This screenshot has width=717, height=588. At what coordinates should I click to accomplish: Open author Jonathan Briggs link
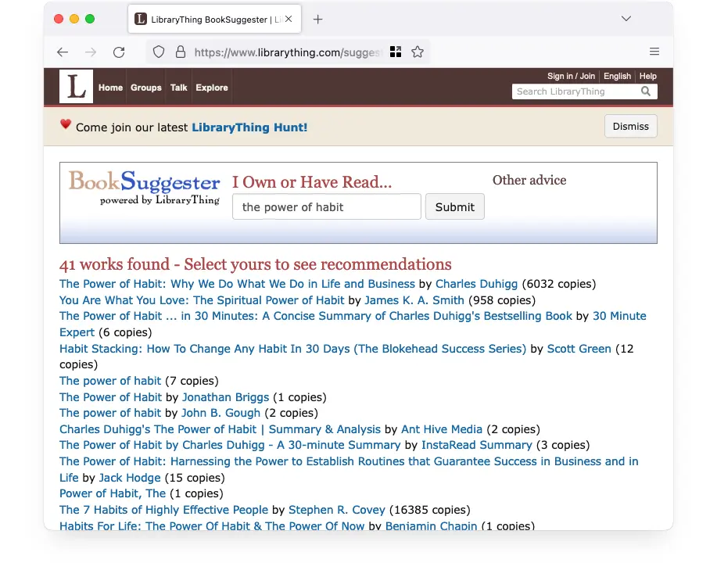click(x=225, y=397)
